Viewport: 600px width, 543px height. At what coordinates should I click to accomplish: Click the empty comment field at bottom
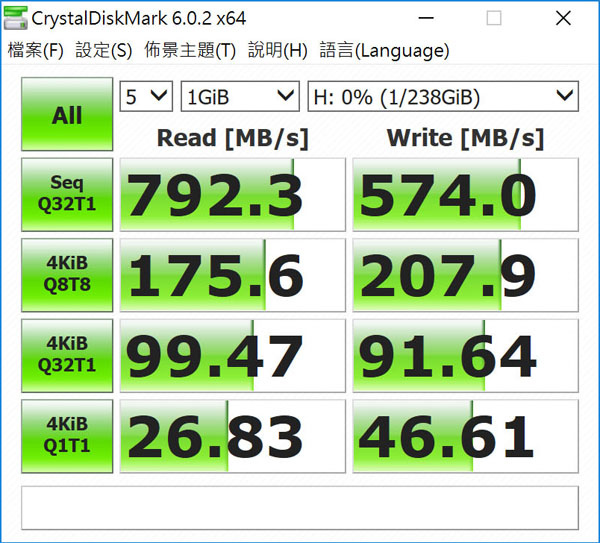pyautogui.click(x=300, y=508)
